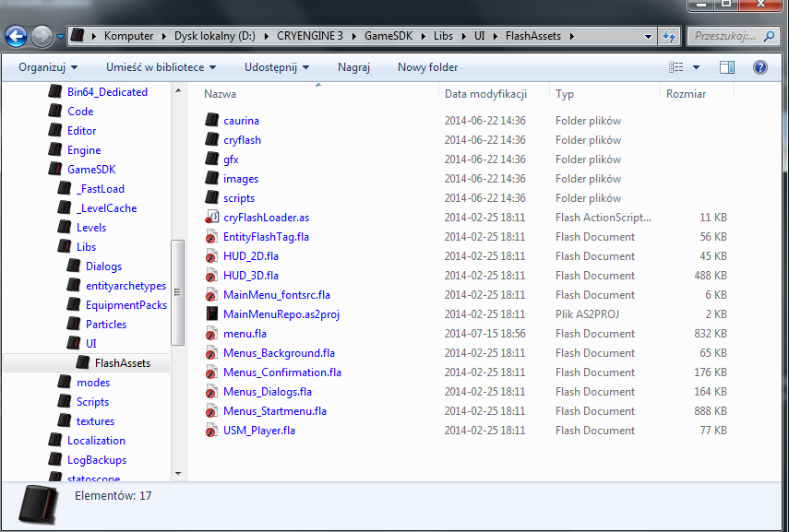The width and height of the screenshot is (789, 532).
Task: Click the change view icon
Action: [x=675, y=67]
